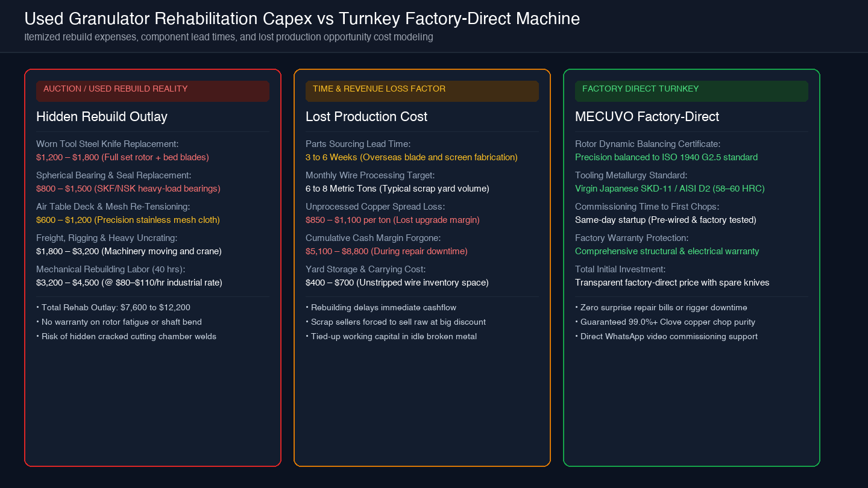Click the MECUVO Factory-Direct heading
This screenshot has width=868, height=488.
(647, 116)
